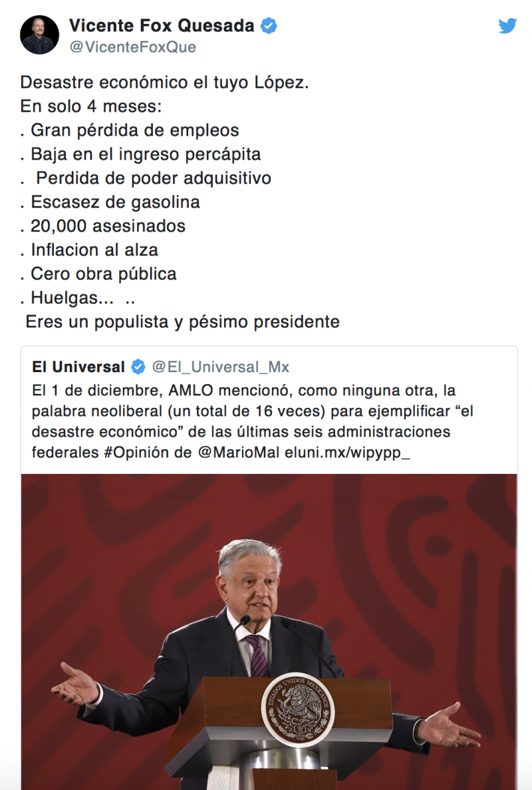Click "Eres un populista y pésimo presidente"
532x790 pixels.
coord(182,322)
